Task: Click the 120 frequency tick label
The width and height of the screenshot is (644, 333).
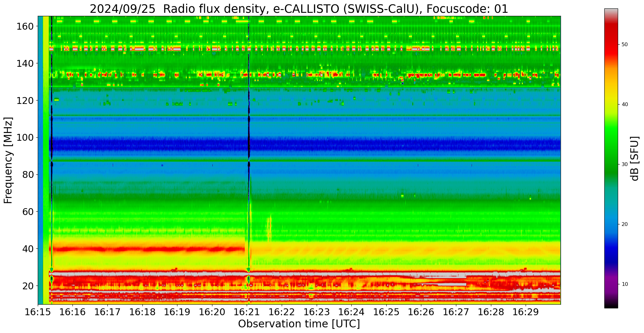Action: point(25,100)
